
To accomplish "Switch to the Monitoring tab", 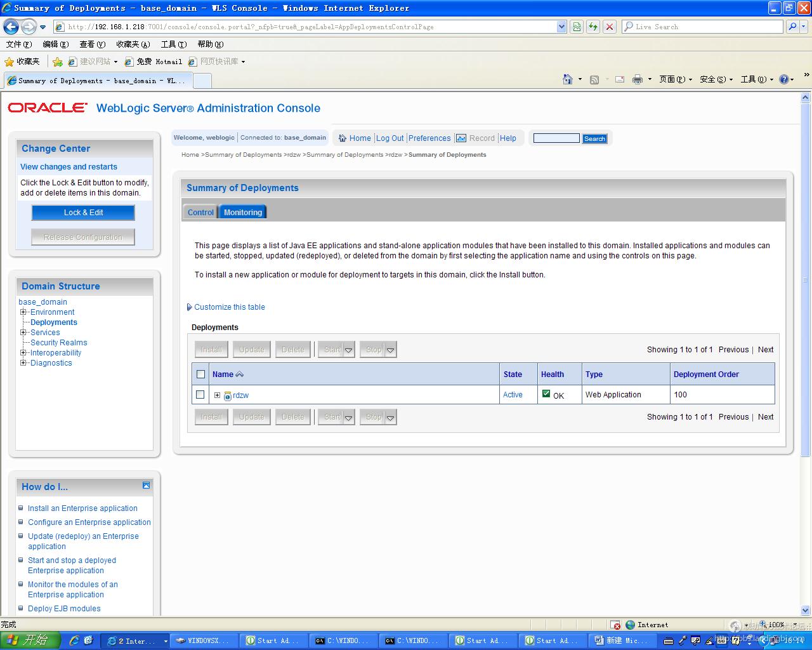I will pyautogui.click(x=242, y=213).
